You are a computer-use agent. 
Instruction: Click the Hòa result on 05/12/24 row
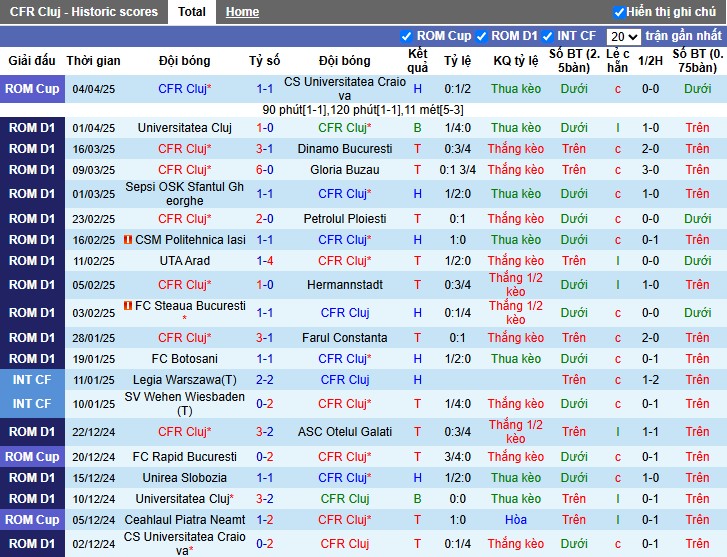click(516, 519)
